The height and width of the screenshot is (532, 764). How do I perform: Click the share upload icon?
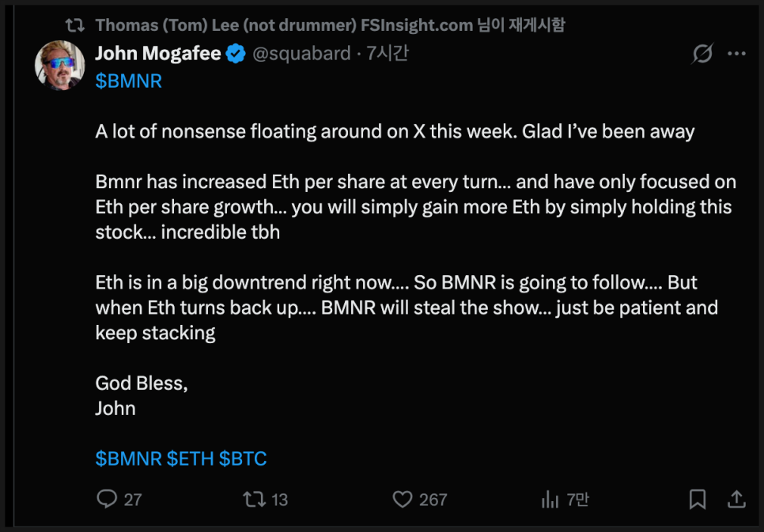(736, 499)
